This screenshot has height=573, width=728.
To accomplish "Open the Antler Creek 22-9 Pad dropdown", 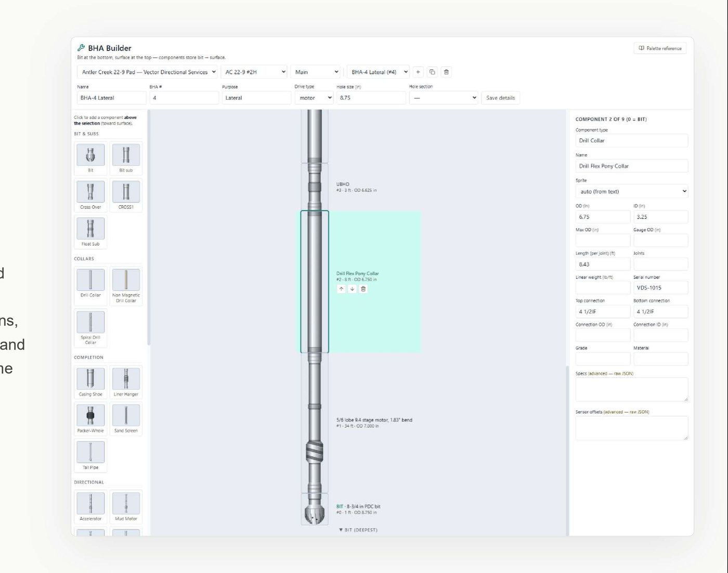I will tap(148, 72).
